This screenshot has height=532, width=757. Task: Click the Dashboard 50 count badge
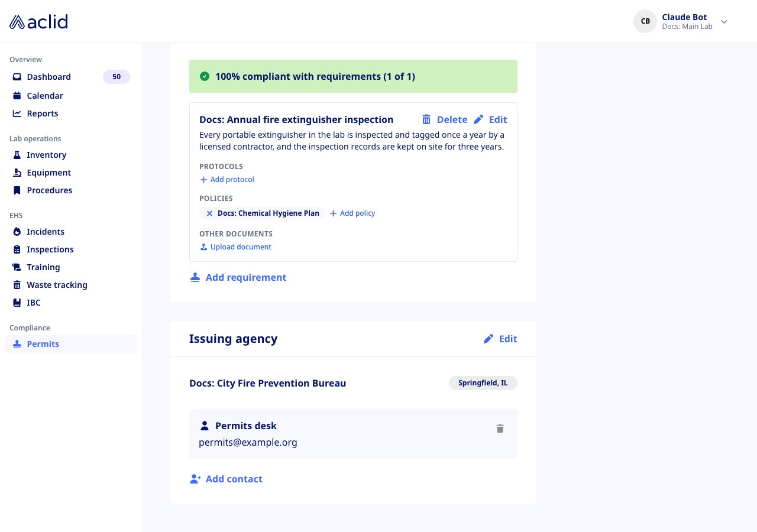pos(117,77)
